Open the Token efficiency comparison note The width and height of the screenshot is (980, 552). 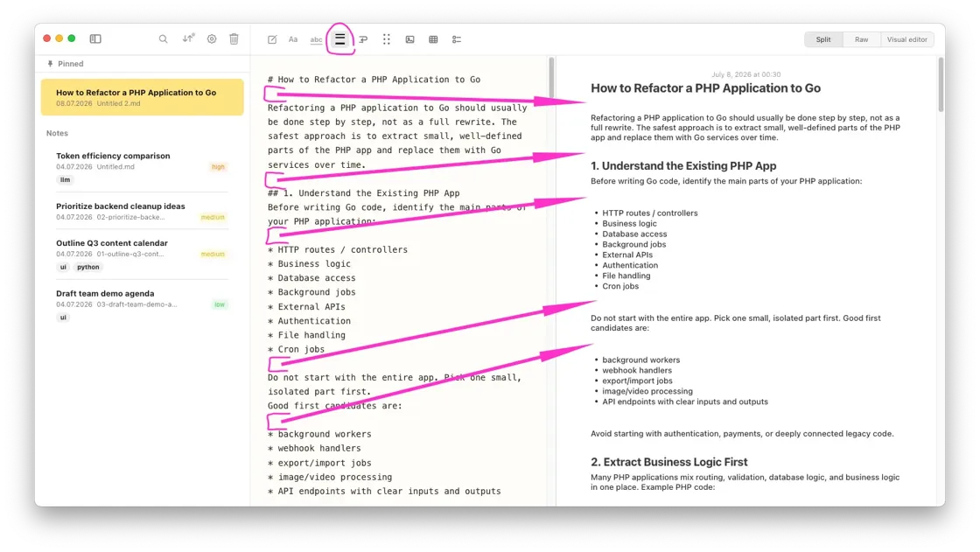coord(143,168)
